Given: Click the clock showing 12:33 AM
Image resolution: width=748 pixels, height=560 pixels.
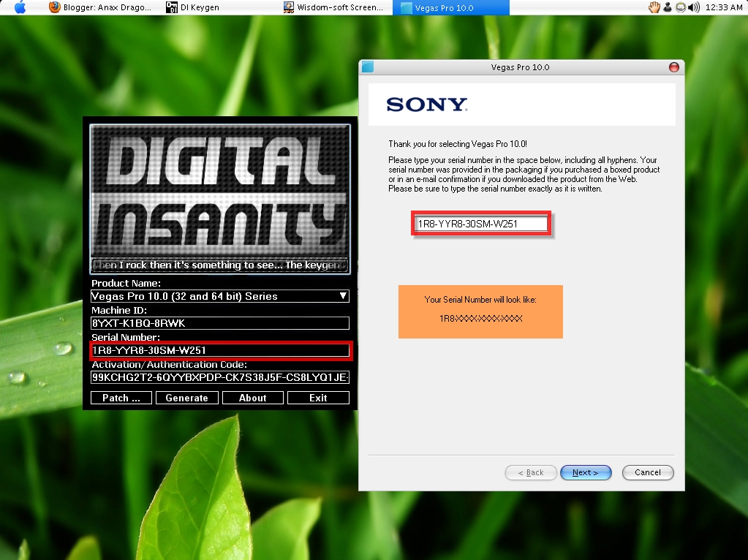Looking at the screenshot, I should tap(724, 7).
